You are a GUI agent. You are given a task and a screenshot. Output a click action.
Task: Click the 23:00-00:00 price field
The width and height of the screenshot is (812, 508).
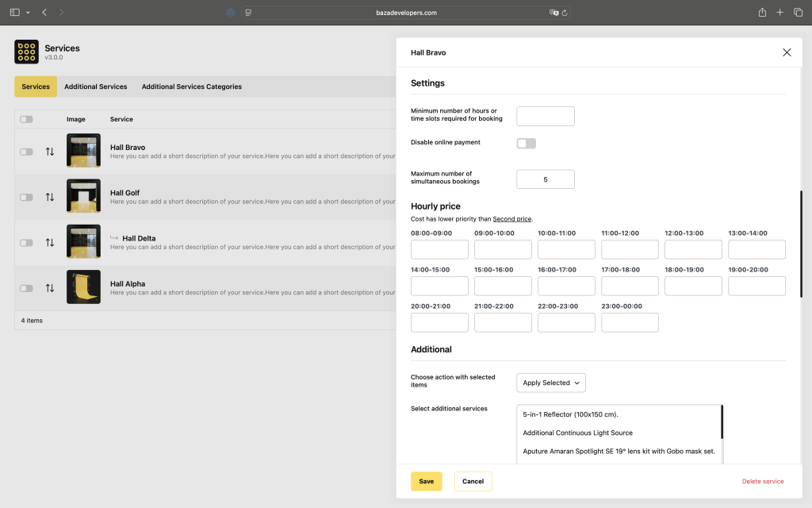coord(630,322)
